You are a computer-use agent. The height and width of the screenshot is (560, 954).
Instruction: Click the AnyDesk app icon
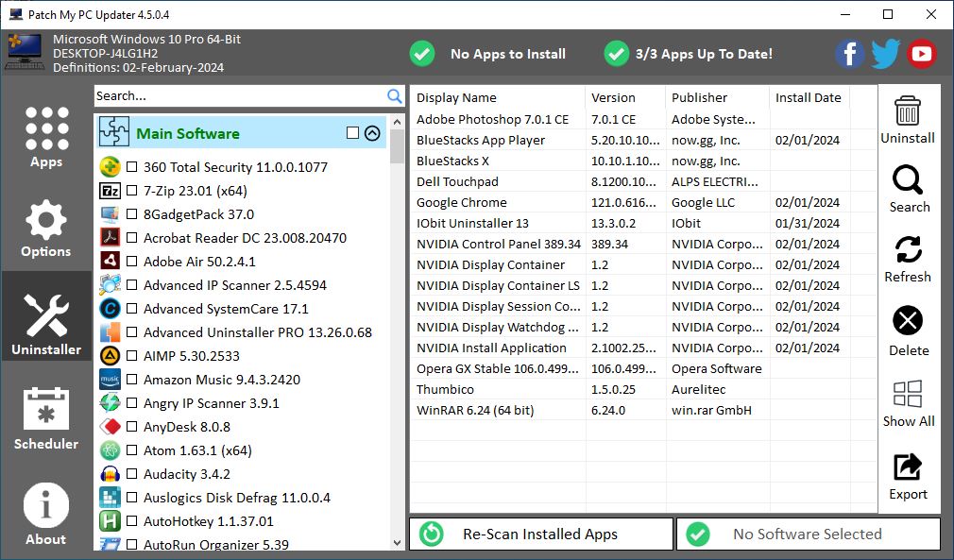pos(111,427)
